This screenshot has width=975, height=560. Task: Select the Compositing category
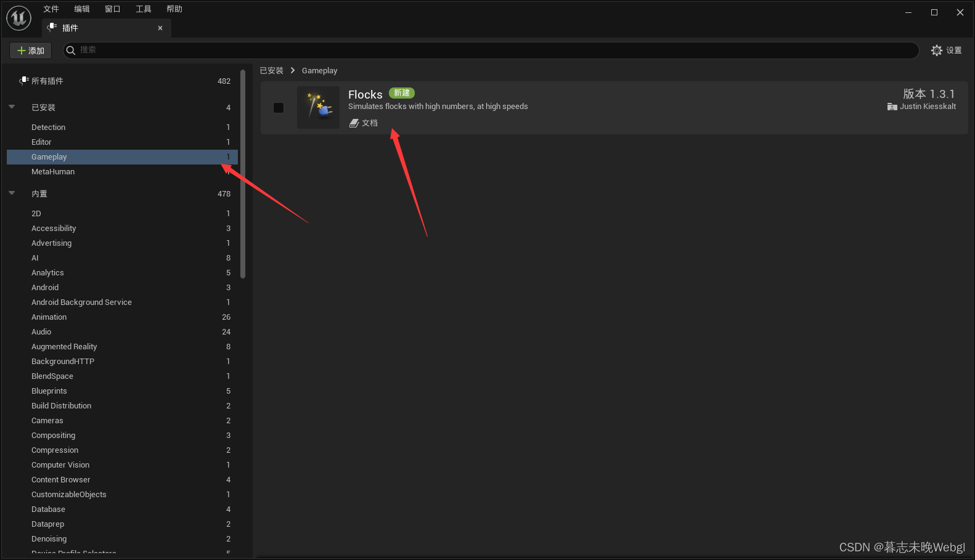tap(122, 435)
